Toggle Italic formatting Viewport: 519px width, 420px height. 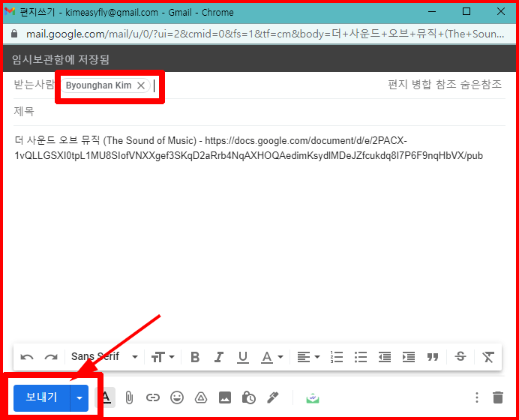(219, 357)
